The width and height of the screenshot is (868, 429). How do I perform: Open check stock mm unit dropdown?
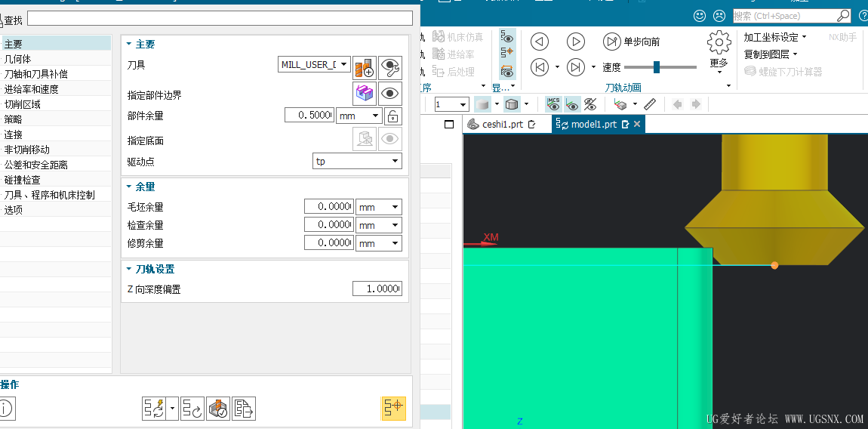coord(379,225)
